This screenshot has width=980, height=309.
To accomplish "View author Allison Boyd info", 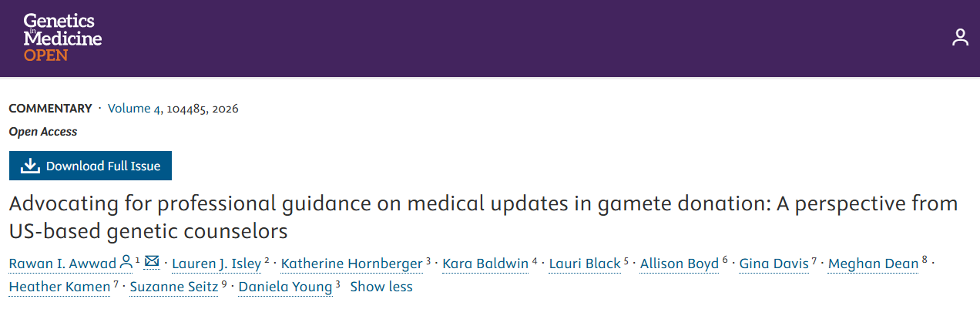I will pos(680,264).
